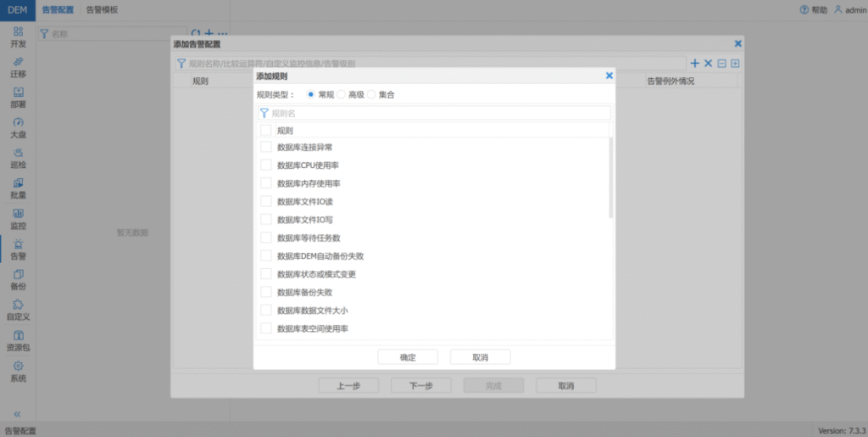Open the 告警 (alarm) sidebar icon
This screenshot has width=868, height=437.
tap(18, 249)
